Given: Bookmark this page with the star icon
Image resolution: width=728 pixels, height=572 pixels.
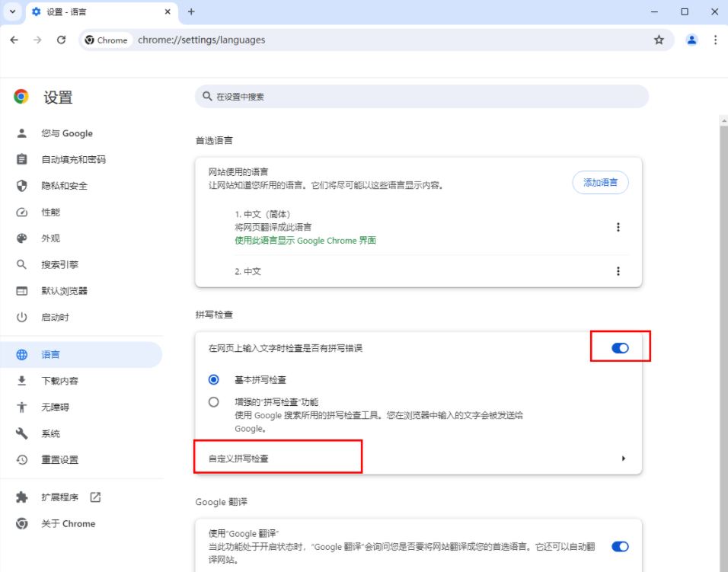Looking at the screenshot, I should pos(659,40).
